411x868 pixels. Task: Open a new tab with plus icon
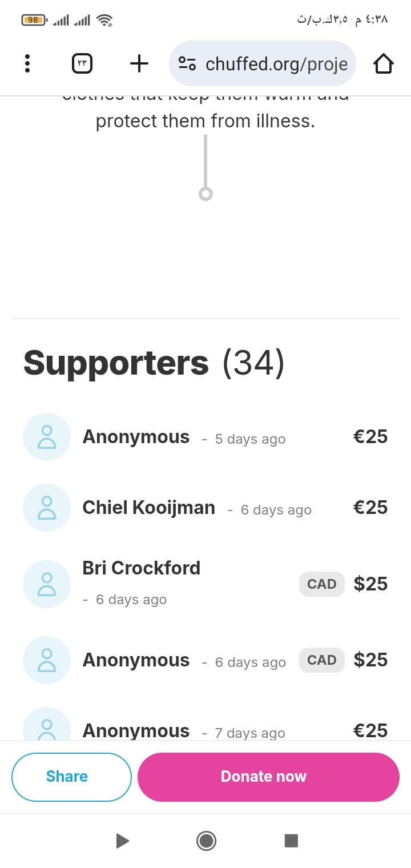(x=139, y=63)
